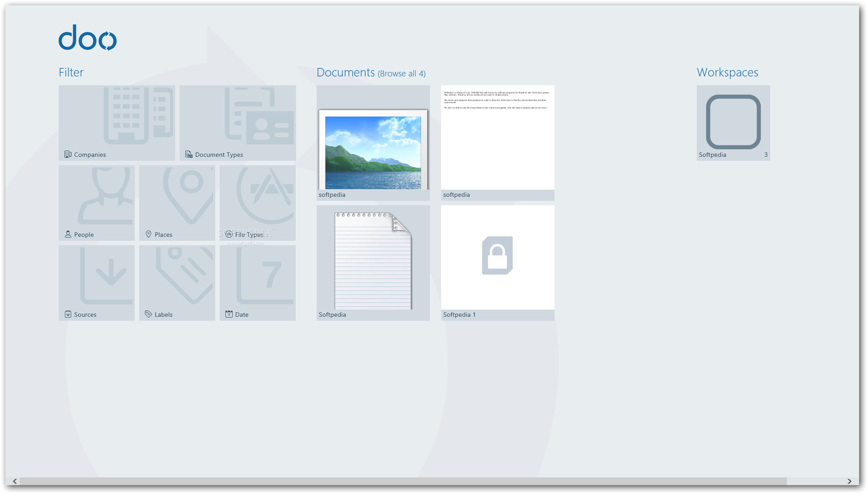Click the lock icon on Softpedia 1
Image resolution: width=868 pixels, height=494 pixels.
coord(498,255)
